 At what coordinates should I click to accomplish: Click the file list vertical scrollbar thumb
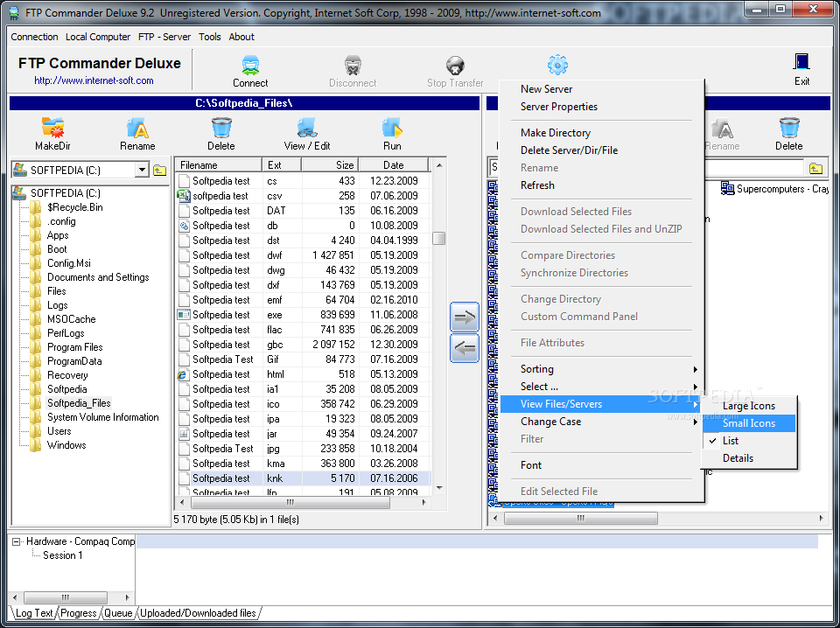pos(438,238)
